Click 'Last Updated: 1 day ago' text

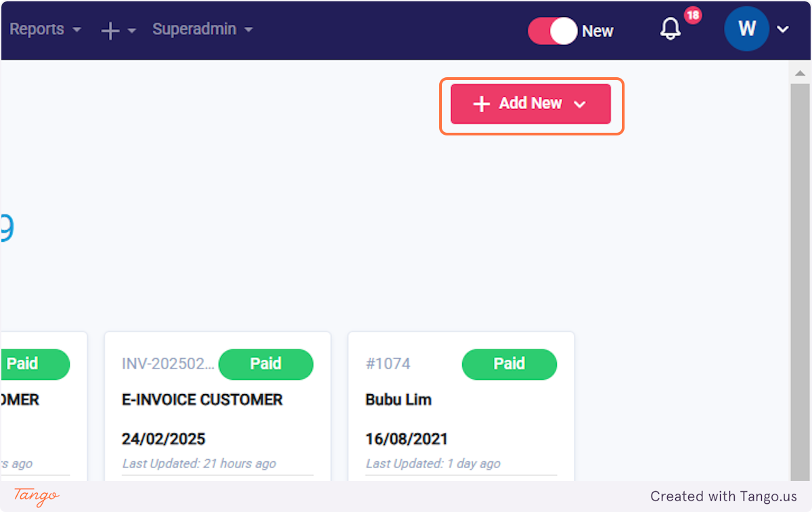click(433, 464)
